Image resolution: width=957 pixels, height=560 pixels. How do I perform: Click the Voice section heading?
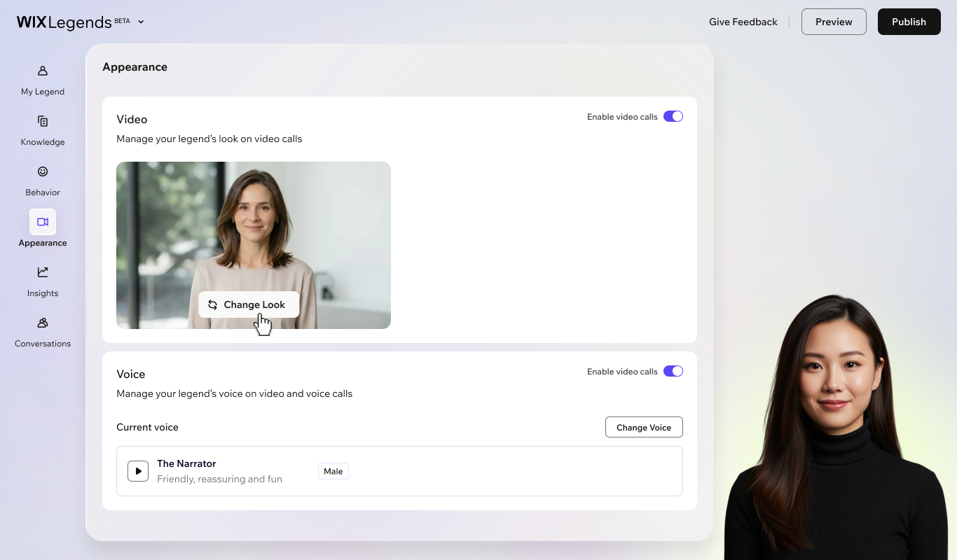[131, 374]
